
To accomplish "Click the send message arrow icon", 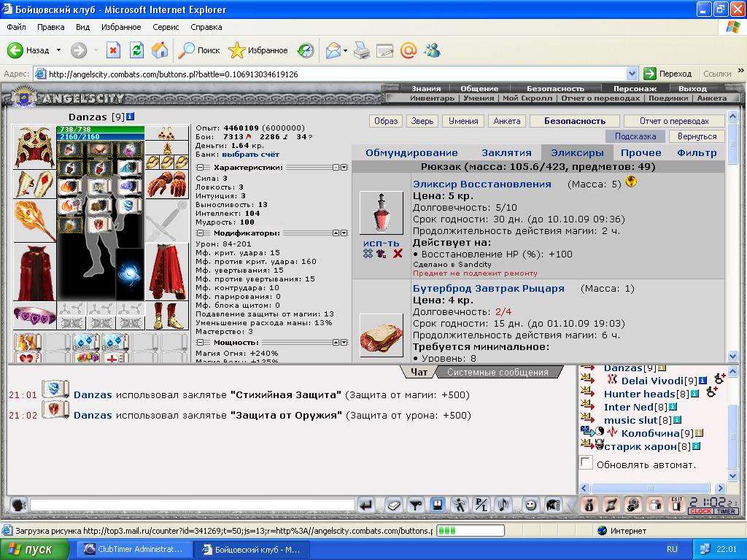I will pos(366,505).
